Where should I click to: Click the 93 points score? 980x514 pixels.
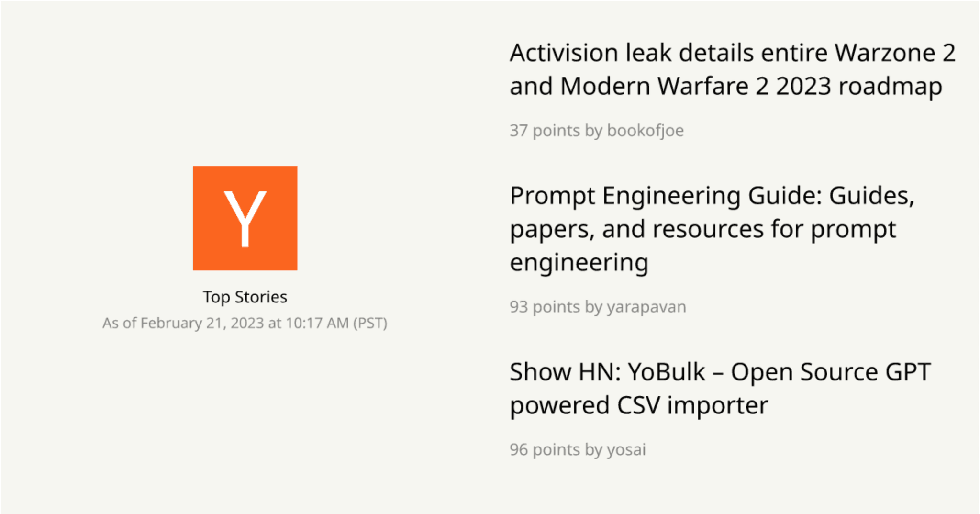point(545,307)
